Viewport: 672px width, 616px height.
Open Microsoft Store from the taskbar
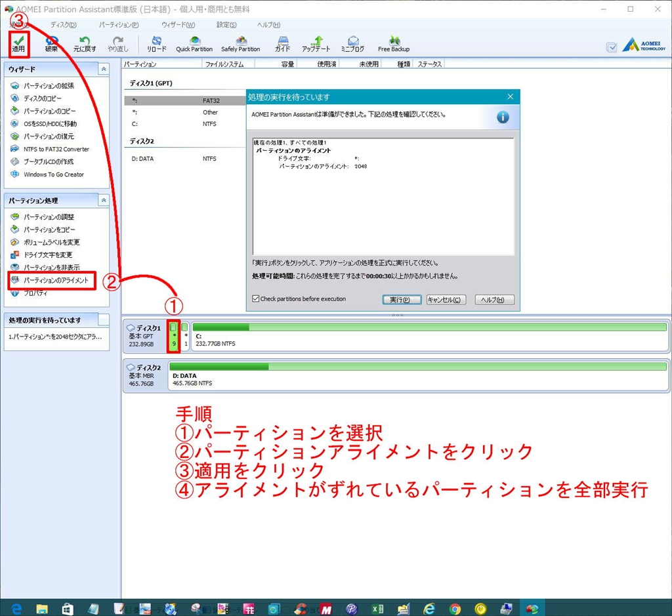pos(68,608)
